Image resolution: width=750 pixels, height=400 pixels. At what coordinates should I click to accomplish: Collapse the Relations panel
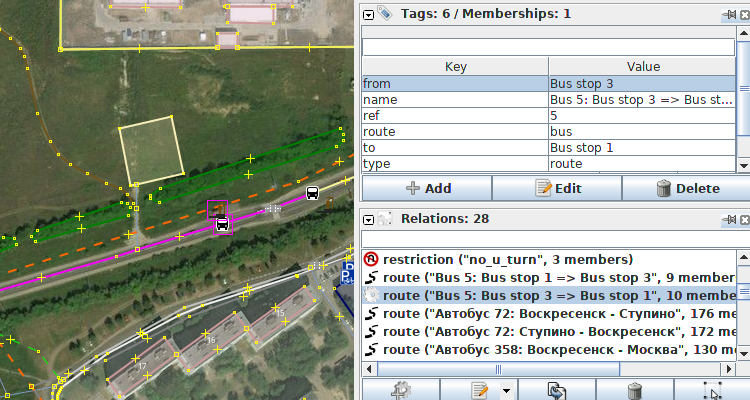click(368, 218)
